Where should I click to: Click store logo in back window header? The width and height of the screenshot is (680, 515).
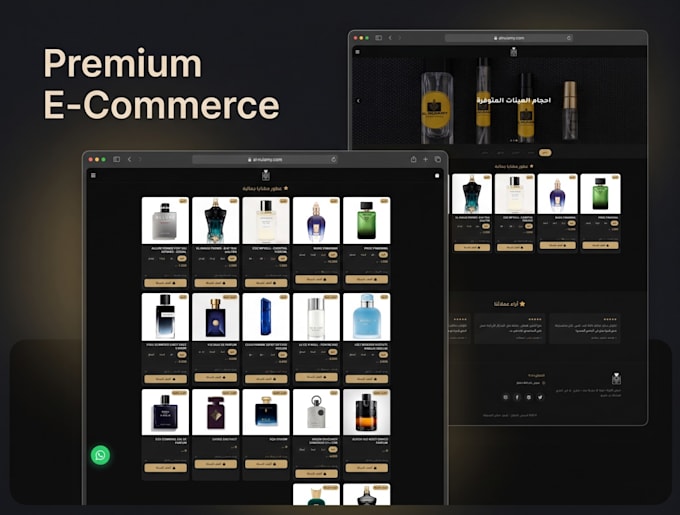pos(513,52)
